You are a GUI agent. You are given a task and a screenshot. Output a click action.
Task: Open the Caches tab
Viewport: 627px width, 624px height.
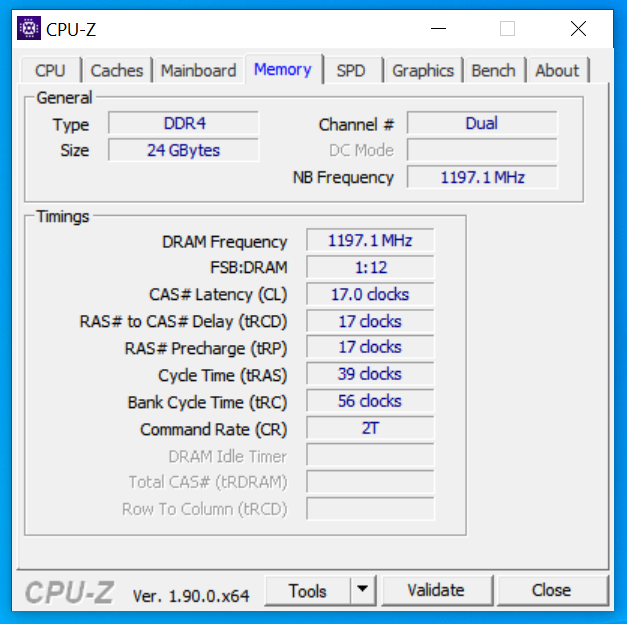(x=117, y=71)
